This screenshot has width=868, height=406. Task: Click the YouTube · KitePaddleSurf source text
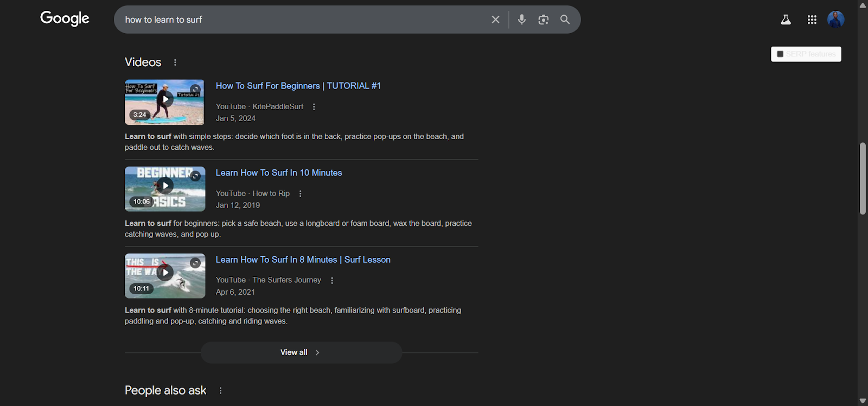pyautogui.click(x=259, y=106)
